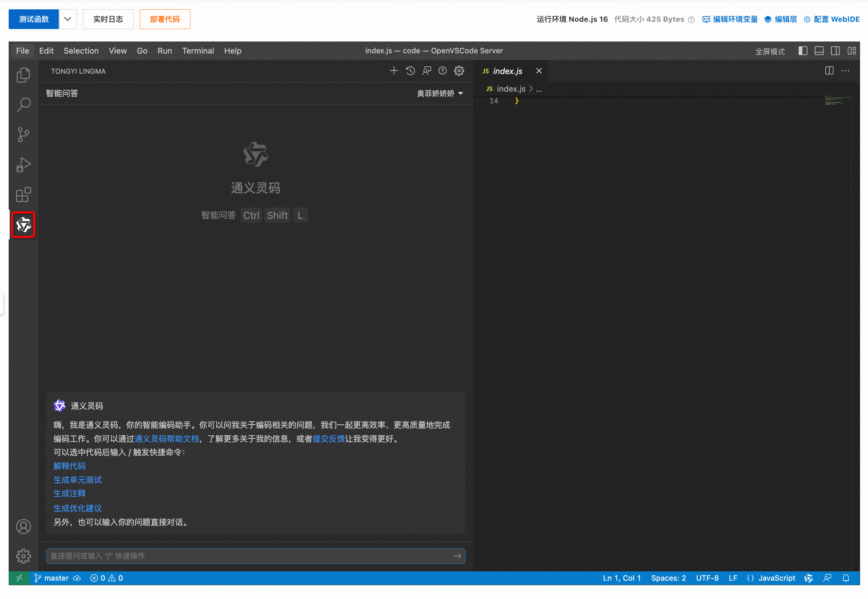Open errors and warnings count in status bar
868x599 pixels.
(x=107, y=578)
